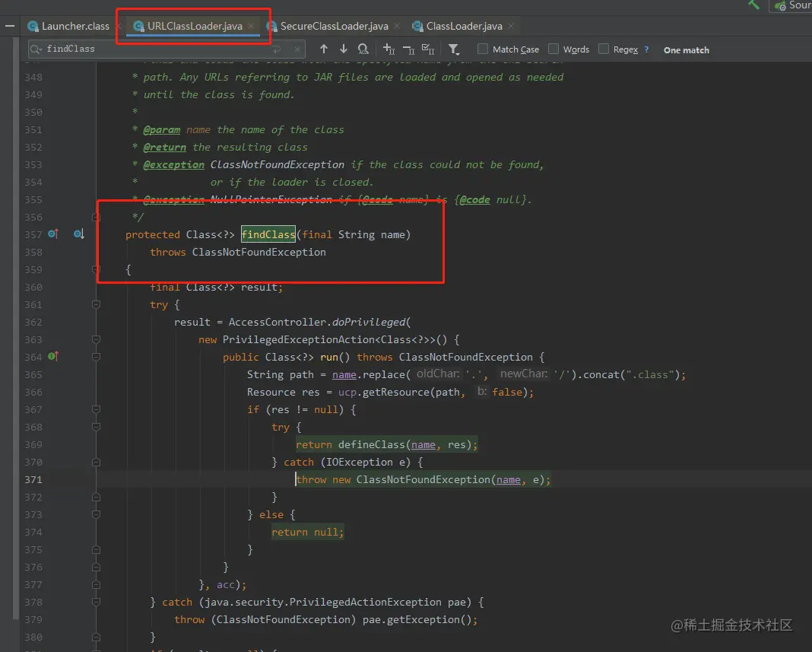Viewport: 812px width, 652px height.
Task: Click the @code tag before null
Action: click(474, 199)
